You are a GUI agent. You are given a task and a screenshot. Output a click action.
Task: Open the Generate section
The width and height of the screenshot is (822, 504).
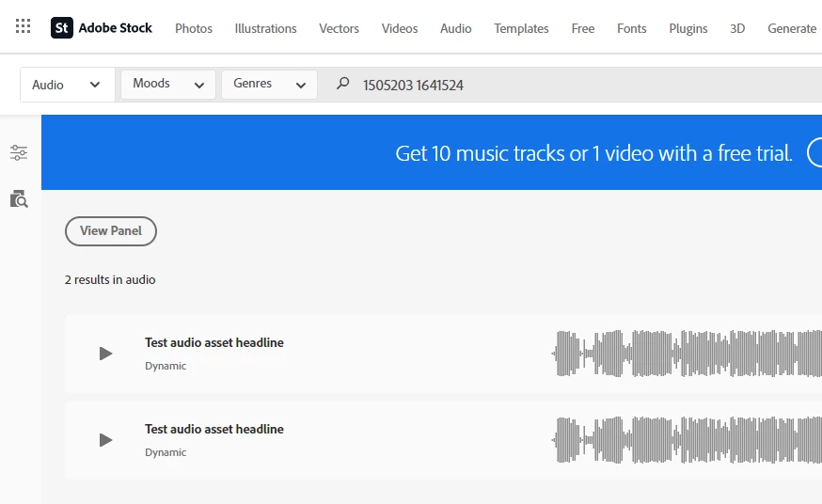[x=792, y=28]
